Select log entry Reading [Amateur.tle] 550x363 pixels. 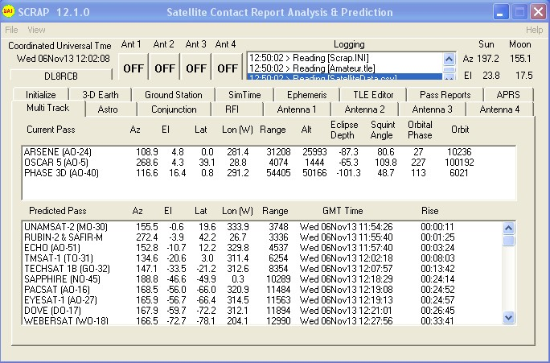[345, 68]
